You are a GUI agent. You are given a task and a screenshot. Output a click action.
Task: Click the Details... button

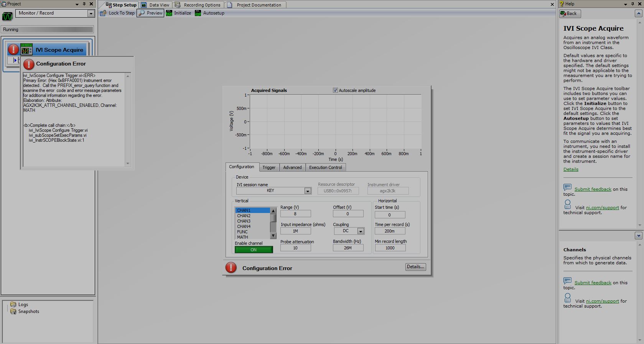tap(415, 267)
